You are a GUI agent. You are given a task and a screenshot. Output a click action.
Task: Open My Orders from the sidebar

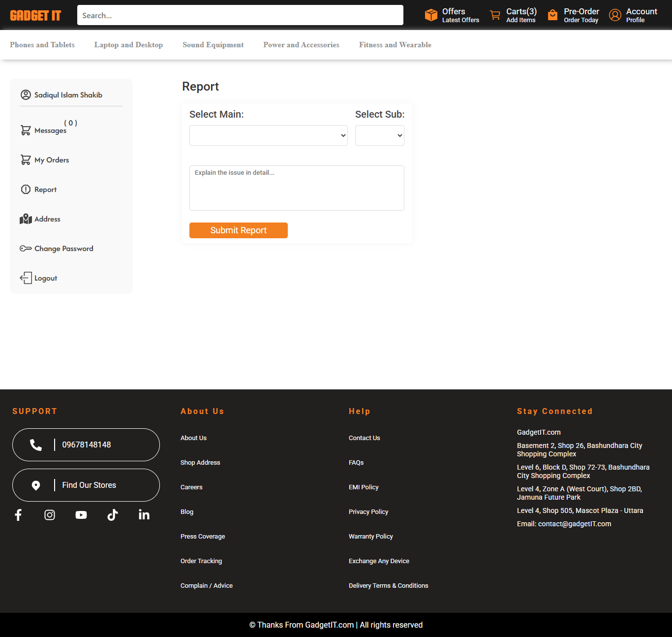(x=26, y=159)
